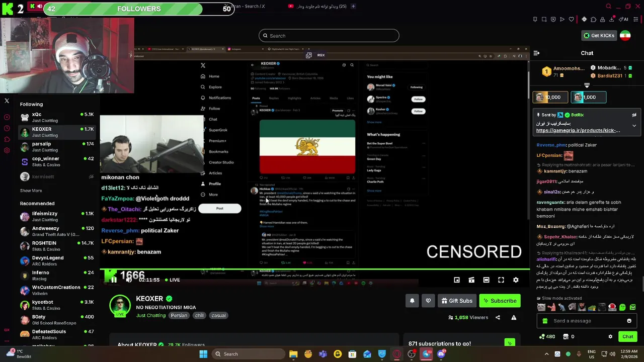
Task: Open Discord from the taskbar
Action: [441, 354]
